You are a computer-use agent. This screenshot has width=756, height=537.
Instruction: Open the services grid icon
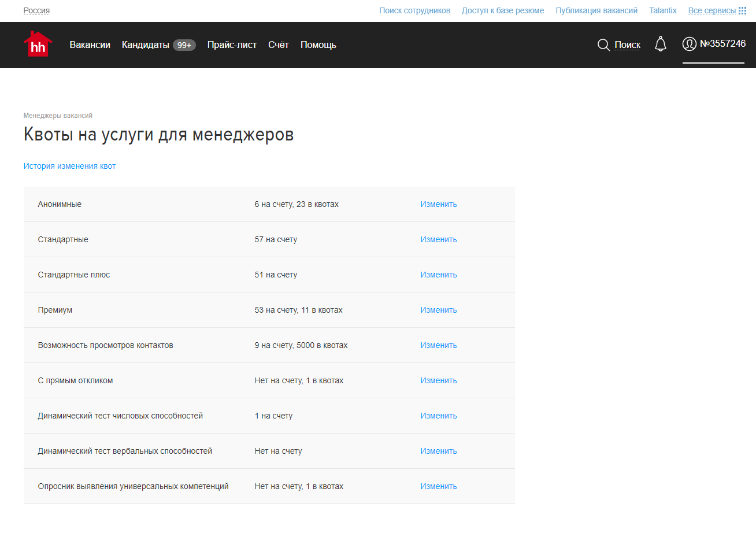(742, 10)
